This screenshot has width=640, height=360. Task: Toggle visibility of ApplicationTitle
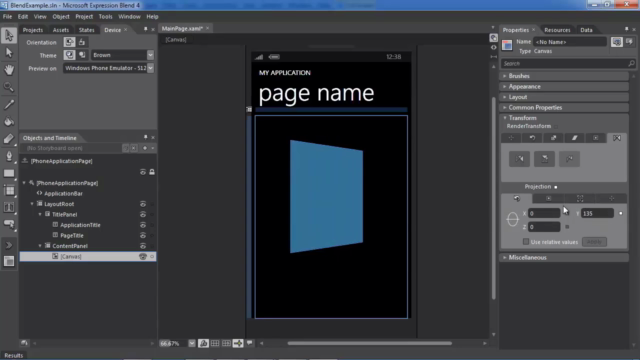click(143, 225)
